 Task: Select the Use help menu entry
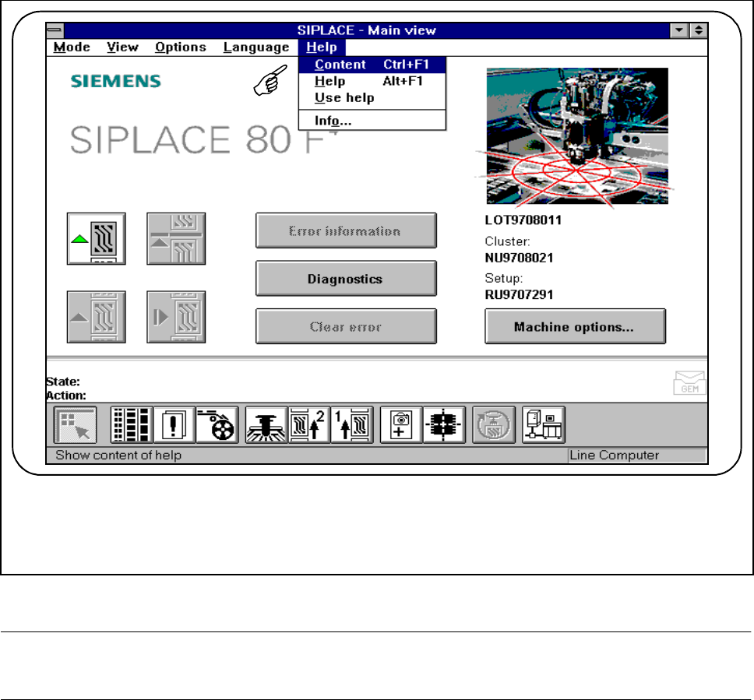tap(372, 97)
